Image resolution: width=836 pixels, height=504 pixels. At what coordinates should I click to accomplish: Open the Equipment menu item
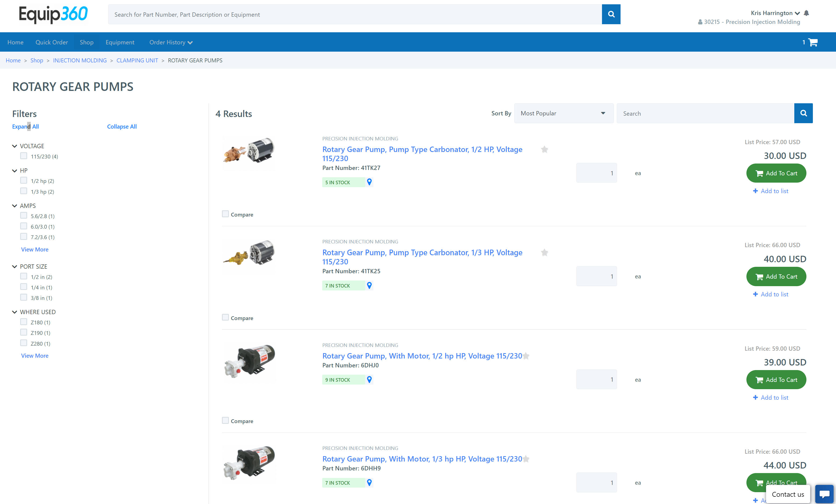click(120, 42)
